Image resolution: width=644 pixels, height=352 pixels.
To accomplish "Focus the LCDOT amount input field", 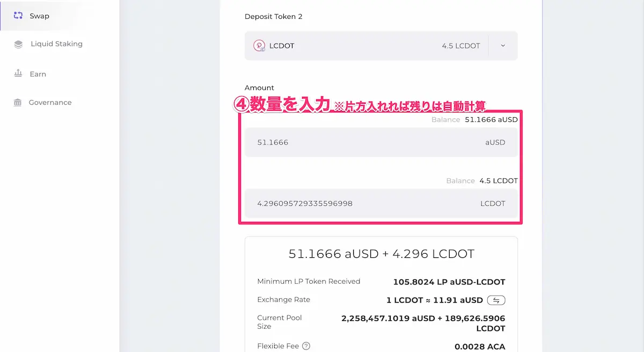I will coord(381,204).
